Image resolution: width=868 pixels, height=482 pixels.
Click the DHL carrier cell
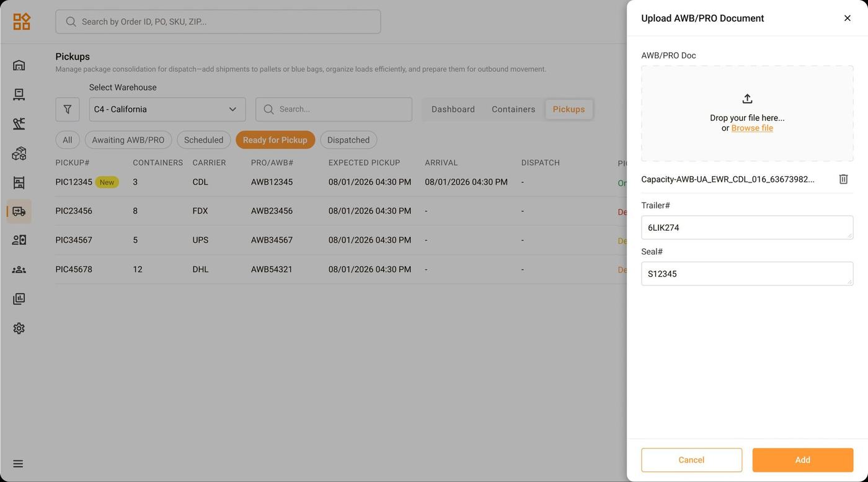[201, 269]
